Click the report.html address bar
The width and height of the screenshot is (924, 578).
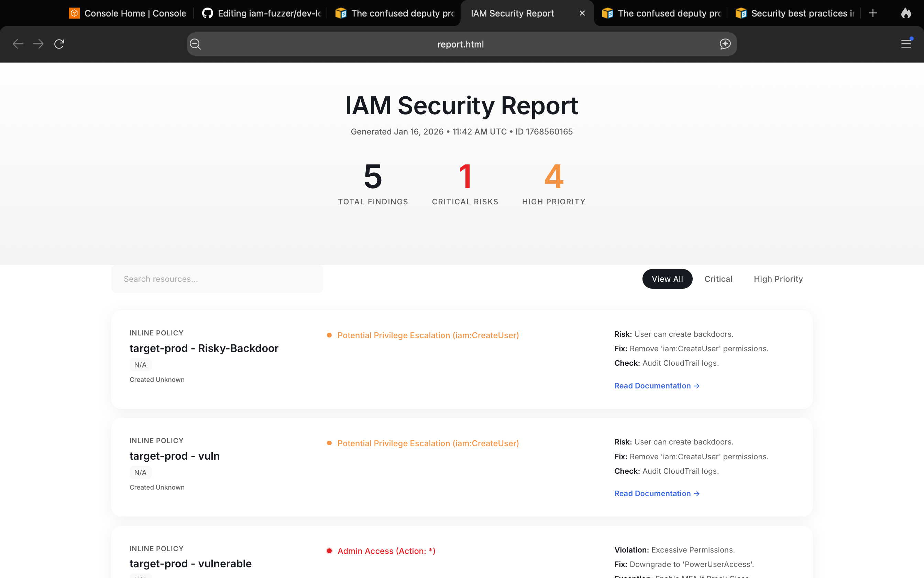click(x=461, y=44)
